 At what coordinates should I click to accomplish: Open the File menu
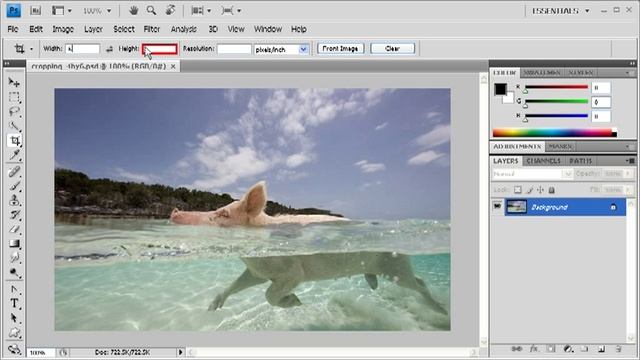click(13, 29)
